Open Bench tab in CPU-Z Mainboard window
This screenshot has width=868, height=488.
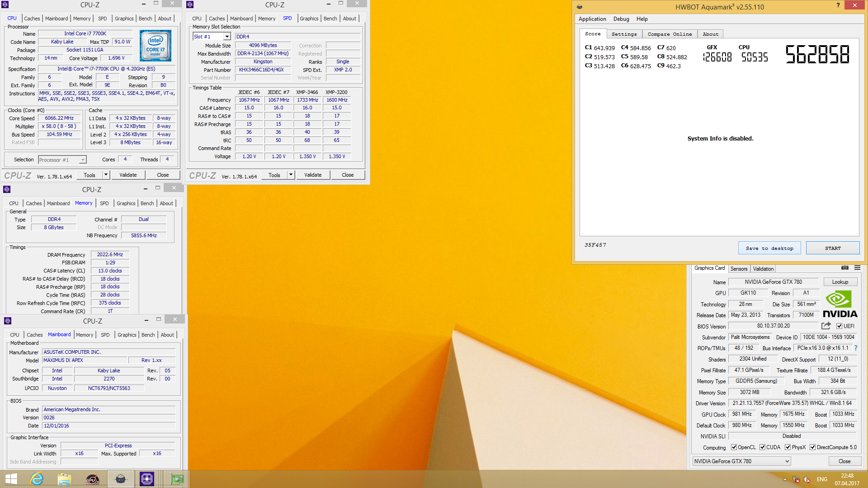tap(148, 335)
